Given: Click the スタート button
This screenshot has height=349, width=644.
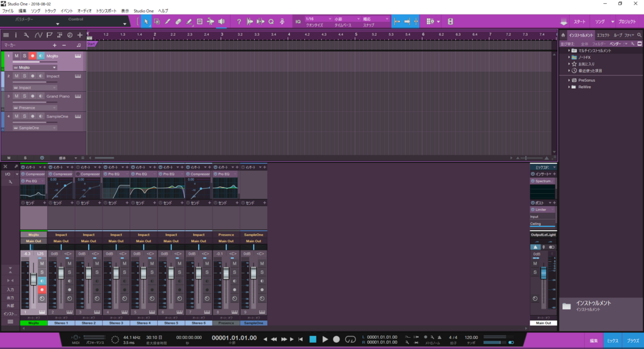Looking at the screenshot, I should (579, 22).
